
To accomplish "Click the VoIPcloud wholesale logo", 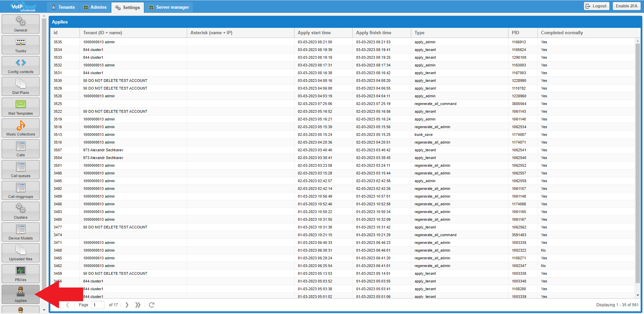I will 23,7.
